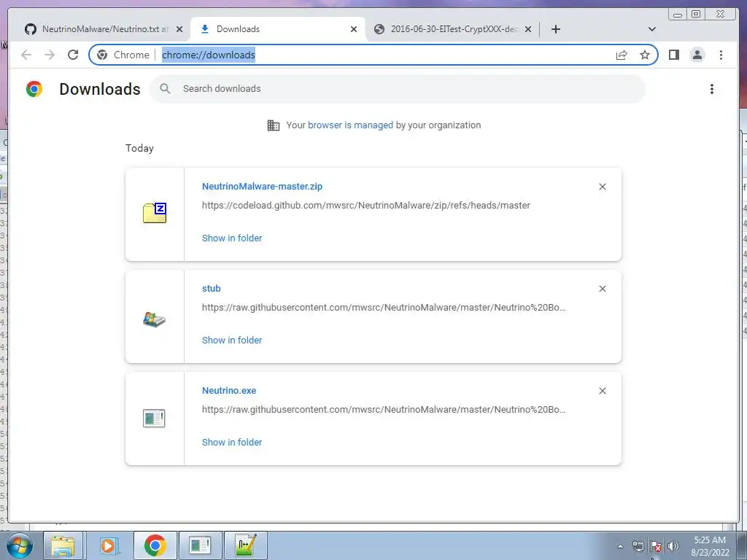Open the Neutrino application taskbar button
Screen dimensions: 747x560
pos(200,545)
